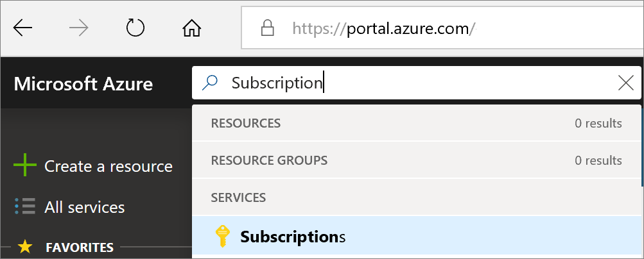644x259 pixels.
Task: Reload the page with Refresh icon
Action: click(135, 29)
